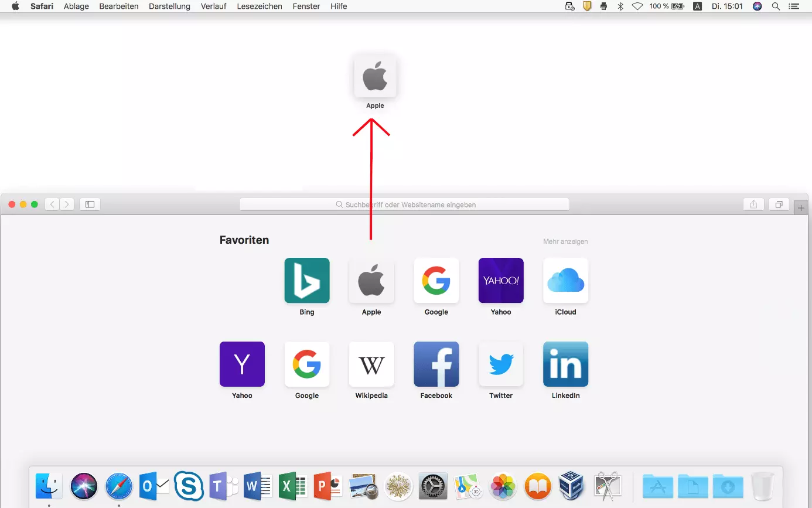Launch Word from the Dock

(258, 486)
